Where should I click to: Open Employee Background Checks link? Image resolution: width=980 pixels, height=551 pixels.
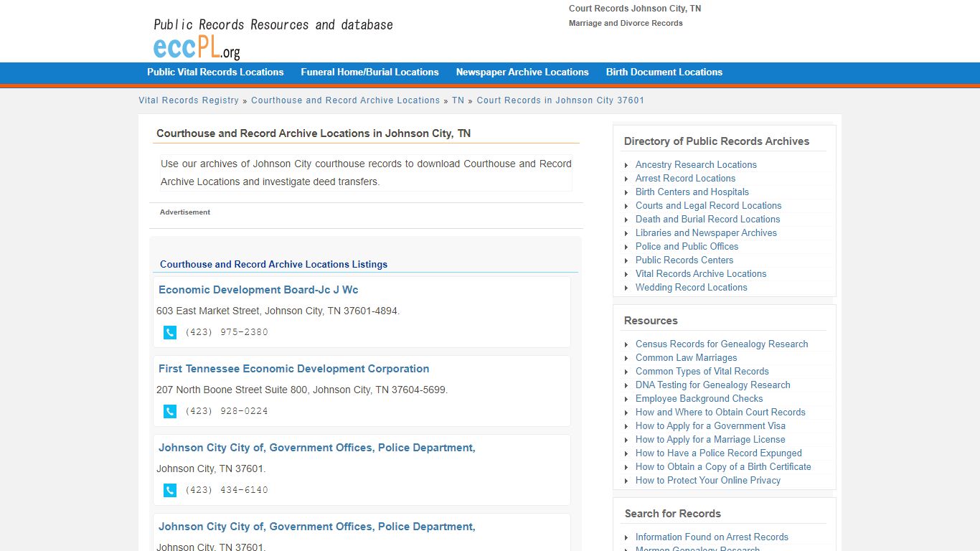click(699, 398)
